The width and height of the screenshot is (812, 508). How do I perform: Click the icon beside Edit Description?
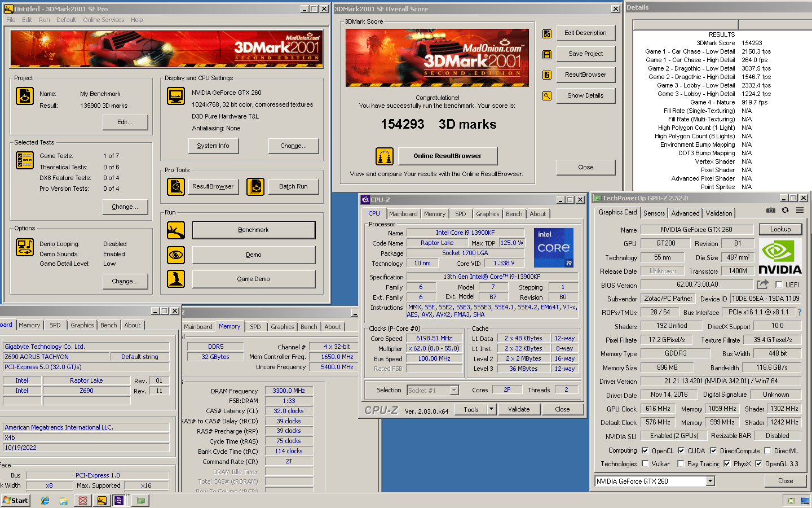pyautogui.click(x=547, y=34)
